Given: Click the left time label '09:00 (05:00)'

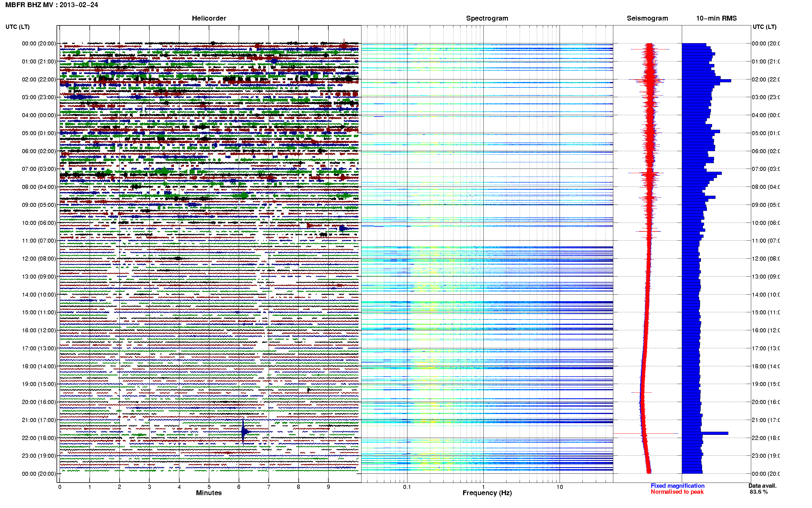Looking at the screenshot, I should (39, 205).
